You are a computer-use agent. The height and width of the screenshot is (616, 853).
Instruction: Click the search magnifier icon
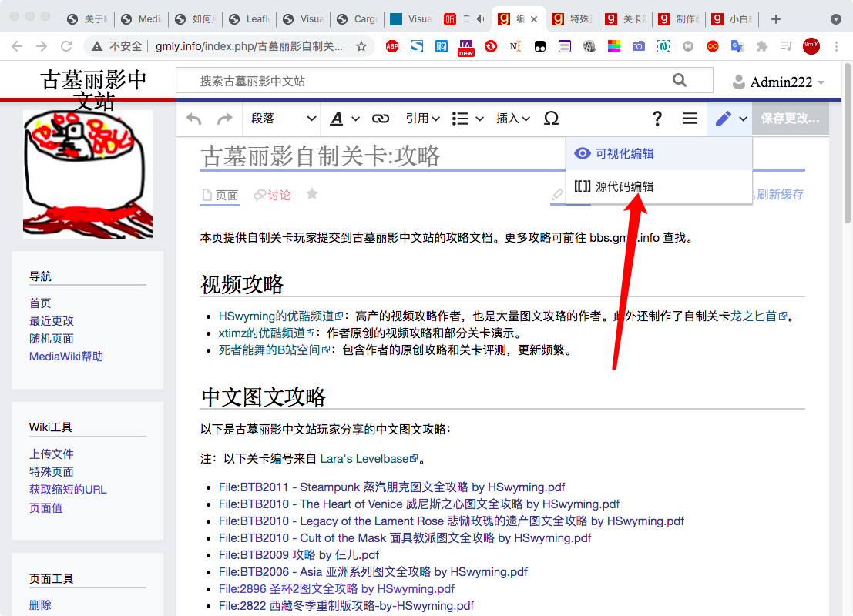(679, 80)
